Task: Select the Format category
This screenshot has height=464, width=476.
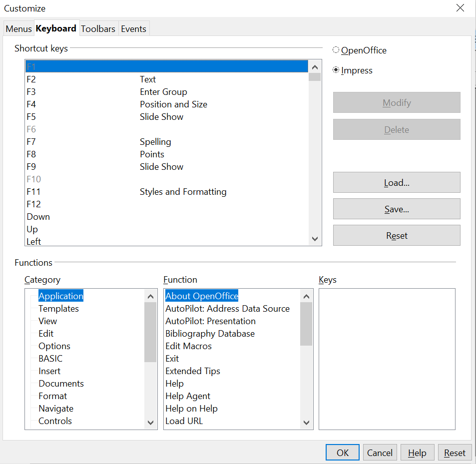Action: (x=52, y=396)
